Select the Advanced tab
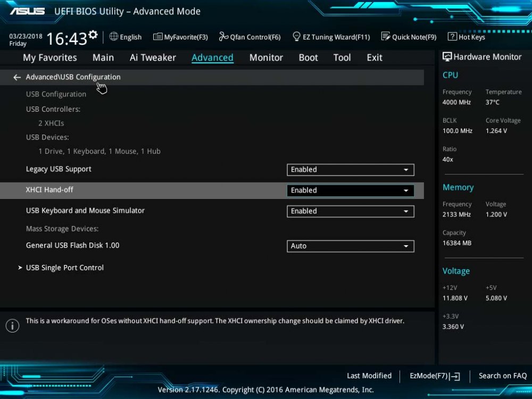This screenshot has width=532, height=399. (x=212, y=57)
